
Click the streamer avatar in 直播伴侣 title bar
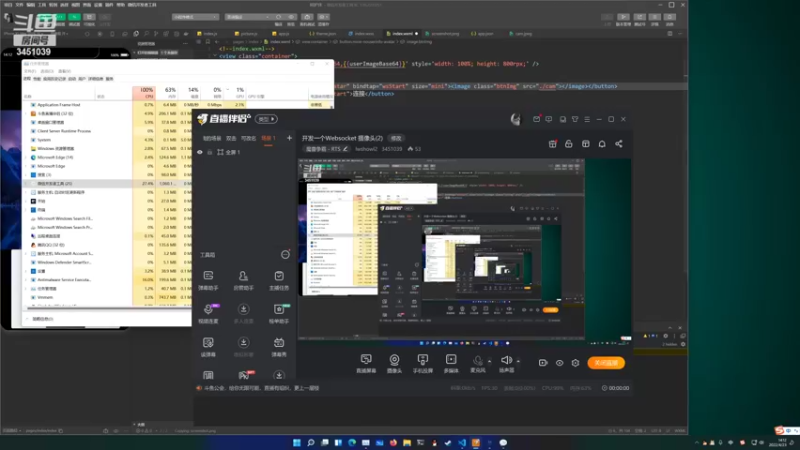516,119
